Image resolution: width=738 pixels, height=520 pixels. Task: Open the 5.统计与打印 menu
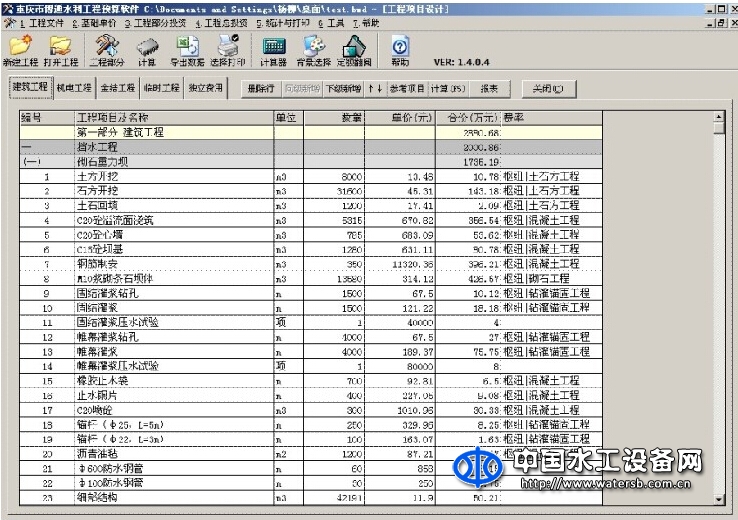pos(283,23)
